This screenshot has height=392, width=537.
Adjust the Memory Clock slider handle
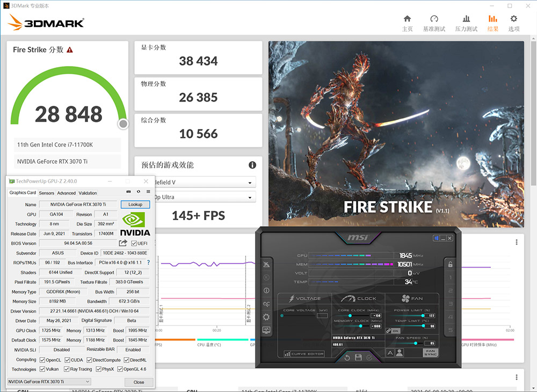[x=361, y=326]
